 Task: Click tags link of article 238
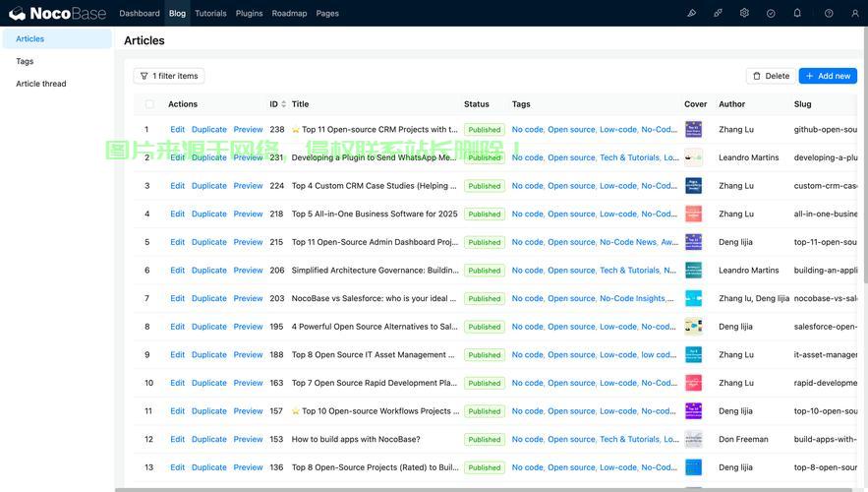(x=595, y=130)
